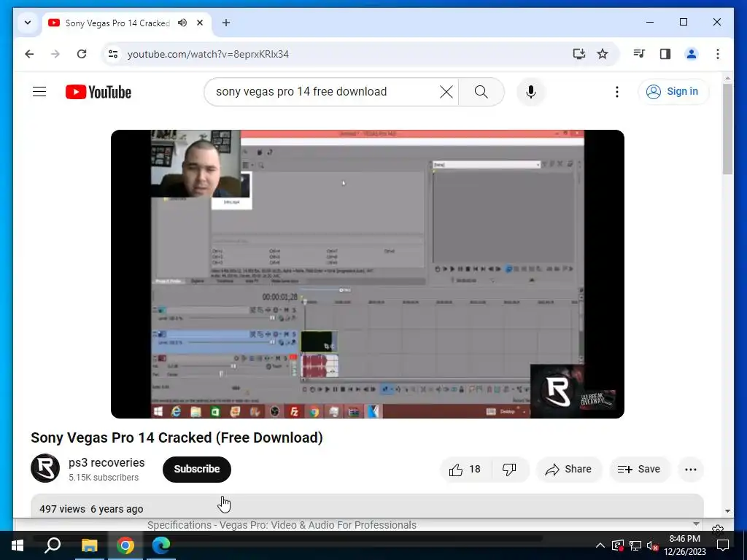Click the YouTube logo
This screenshot has width=747, height=560.
(98, 92)
